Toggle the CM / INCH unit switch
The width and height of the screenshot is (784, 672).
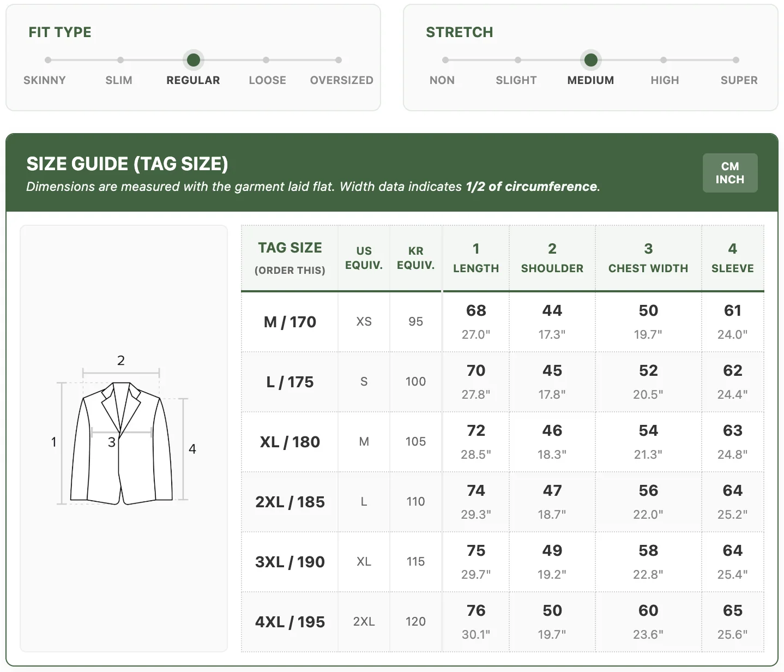tap(730, 173)
